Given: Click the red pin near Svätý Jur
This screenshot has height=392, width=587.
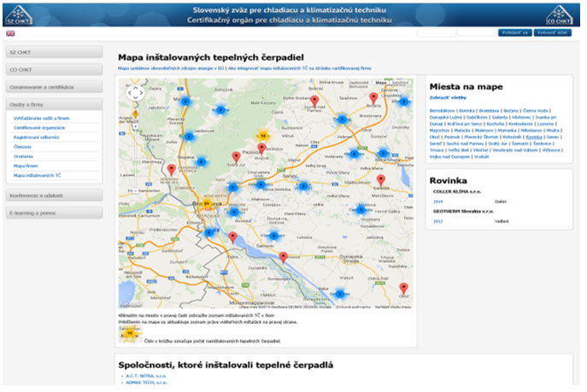Looking at the screenshot, I should [237, 157].
